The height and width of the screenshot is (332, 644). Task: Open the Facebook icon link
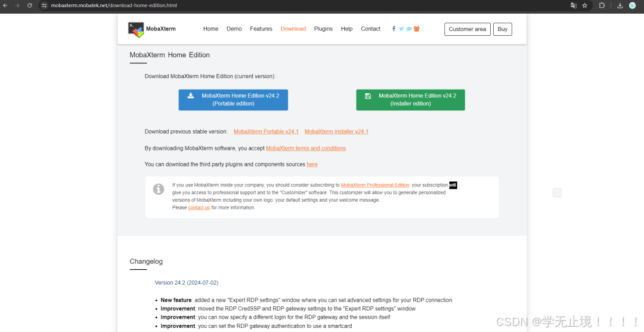(x=394, y=29)
